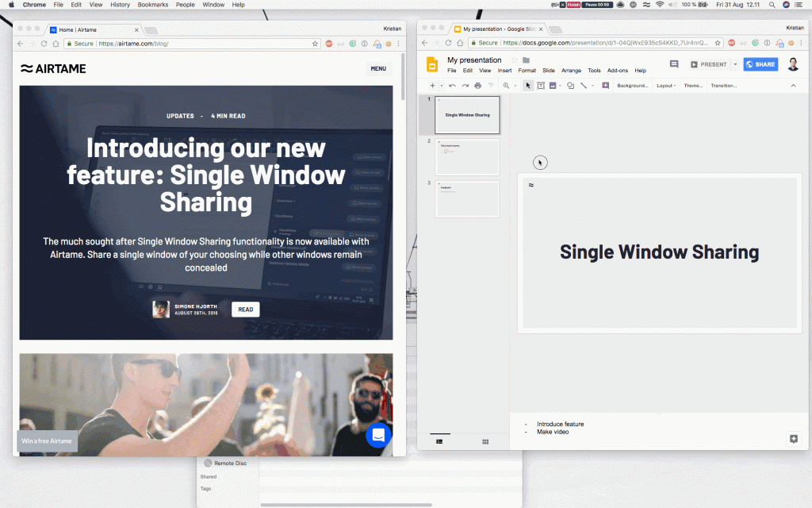
Task: Expand the Layout dropdown
Action: [x=666, y=86]
